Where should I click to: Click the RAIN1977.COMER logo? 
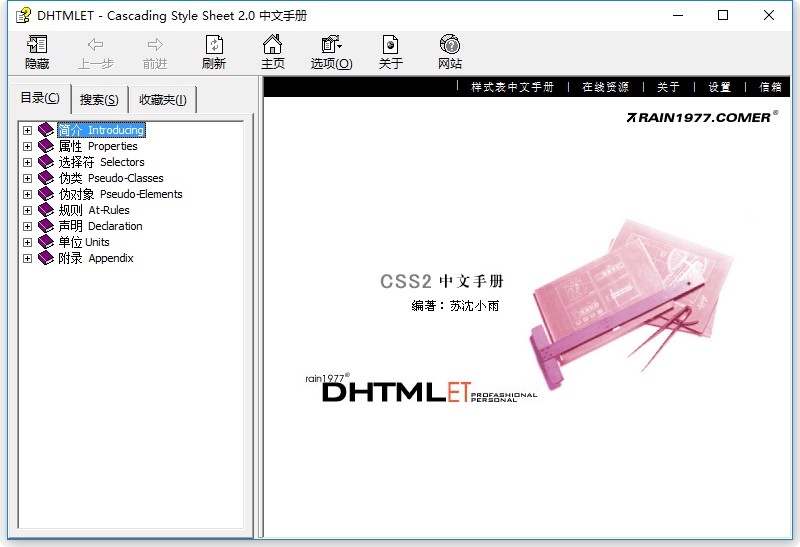(702, 117)
